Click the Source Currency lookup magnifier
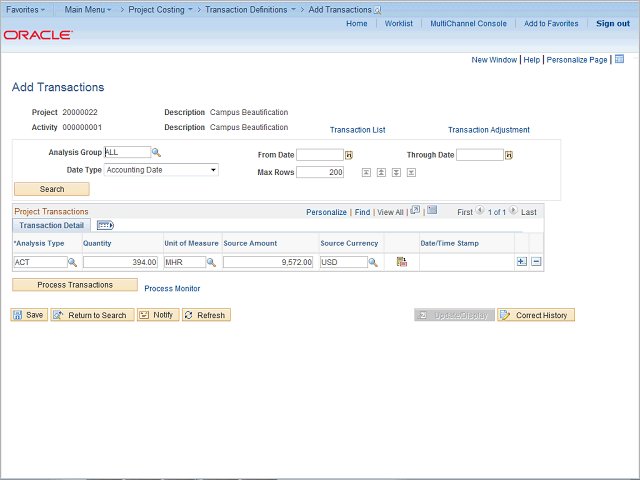 [373, 262]
